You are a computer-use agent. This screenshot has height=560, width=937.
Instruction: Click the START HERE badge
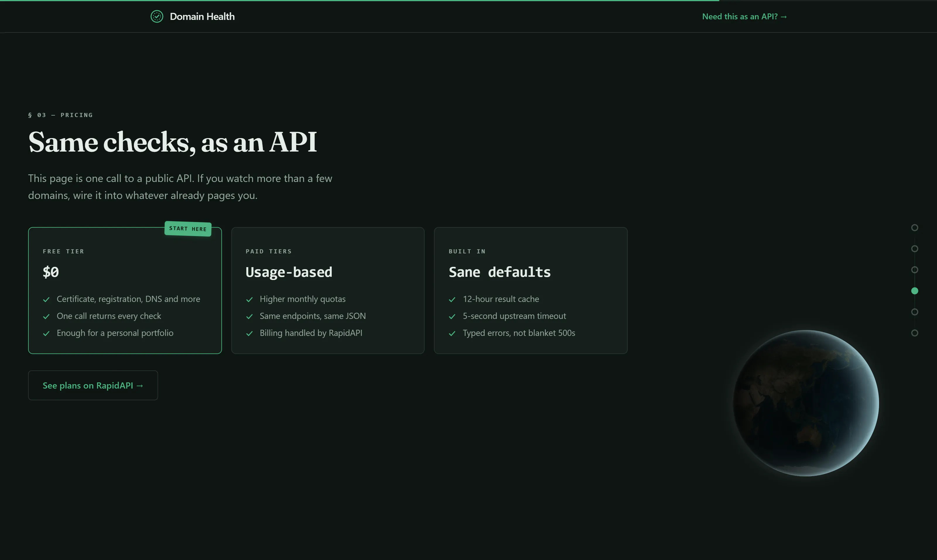(188, 229)
